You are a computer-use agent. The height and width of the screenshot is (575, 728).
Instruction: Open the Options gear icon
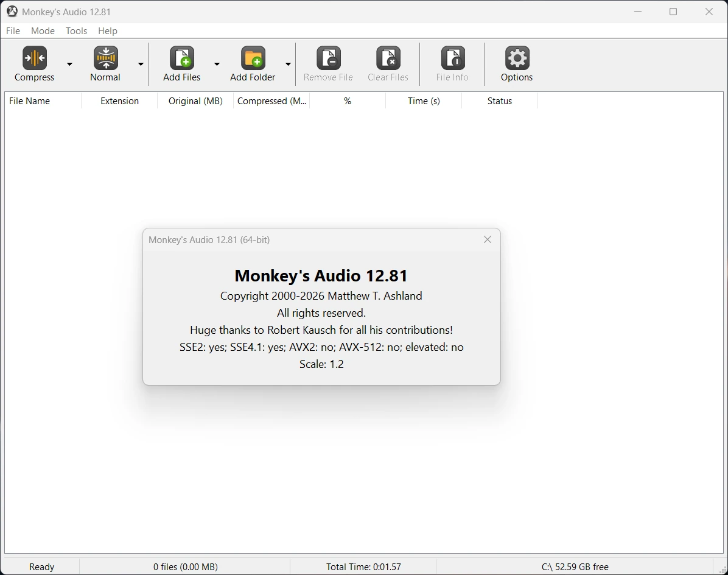click(x=517, y=58)
